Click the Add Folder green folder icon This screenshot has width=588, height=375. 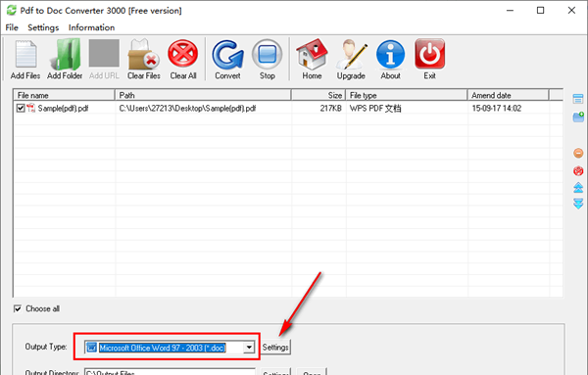65,55
